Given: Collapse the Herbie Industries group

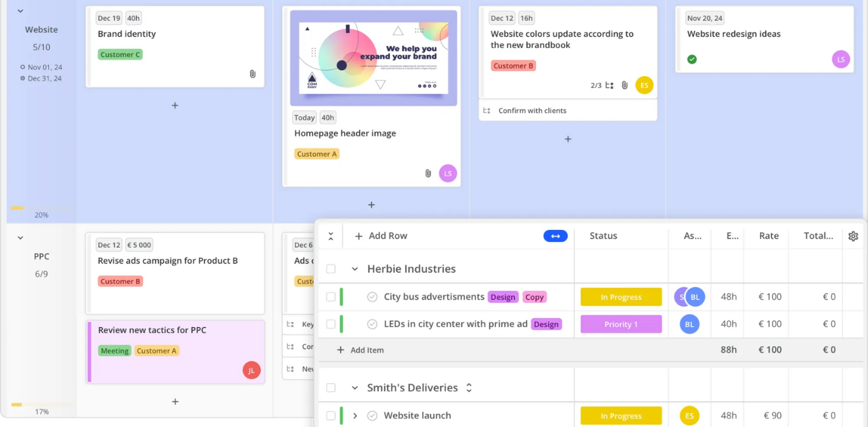Looking at the screenshot, I should click(x=354, y=269).
